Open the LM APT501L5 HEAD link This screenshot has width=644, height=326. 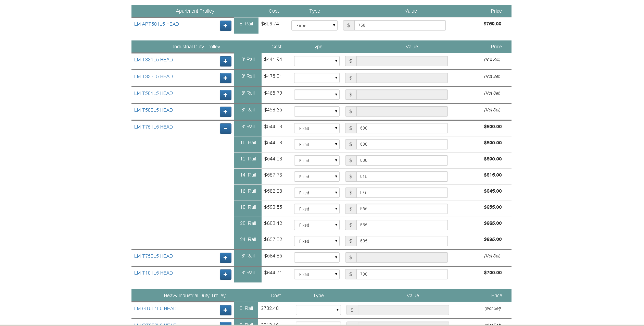156,24
